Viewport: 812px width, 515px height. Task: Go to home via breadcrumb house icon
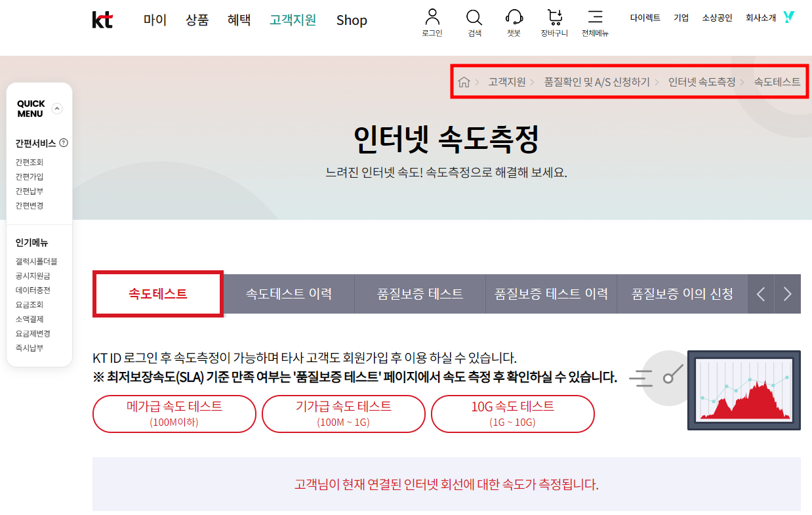(x=464, y=82)
